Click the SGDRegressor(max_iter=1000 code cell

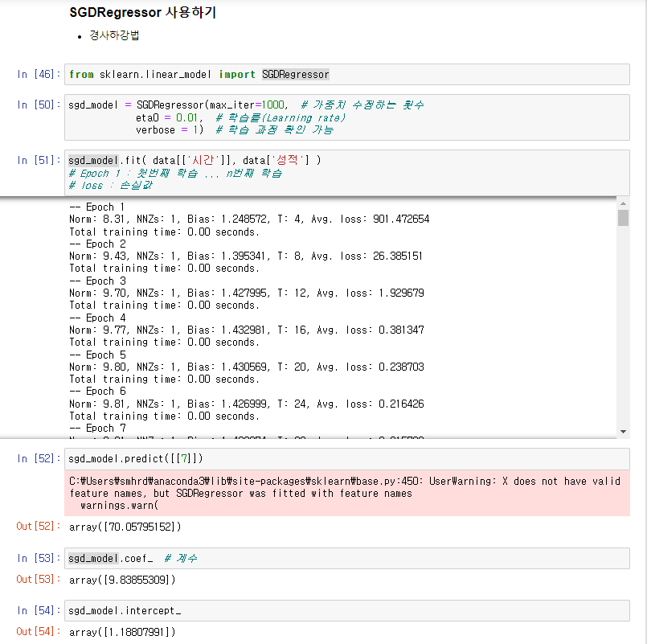point(346,117)
